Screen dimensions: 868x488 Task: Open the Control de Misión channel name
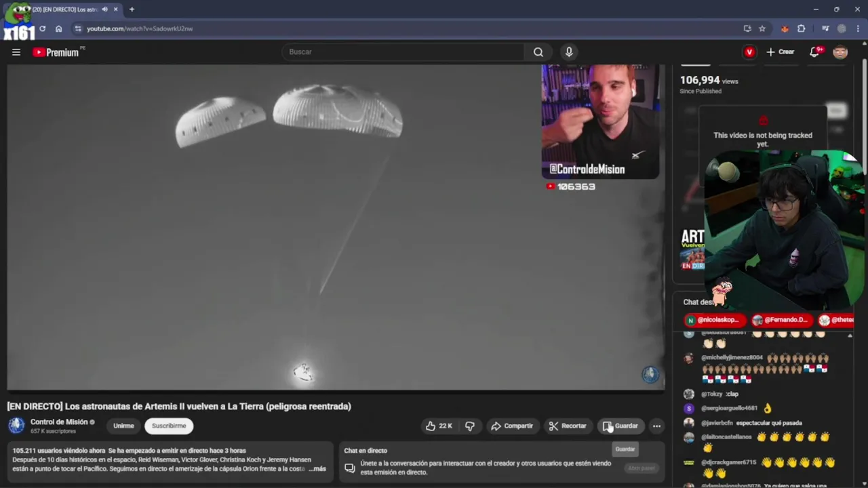pos(59,422)
